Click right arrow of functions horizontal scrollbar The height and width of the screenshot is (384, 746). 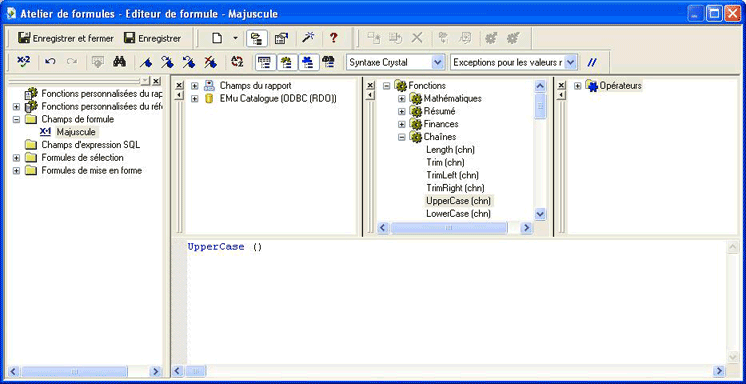coord(526,228)
